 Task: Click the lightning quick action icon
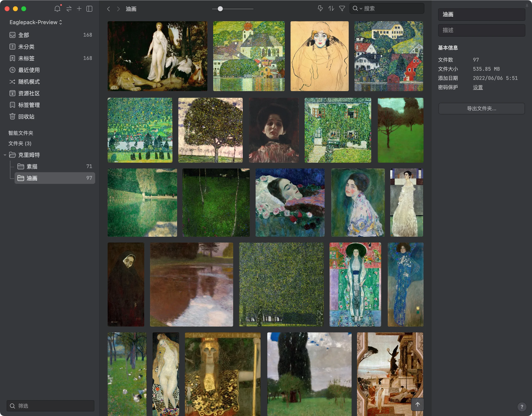click(x=320, y=9)
